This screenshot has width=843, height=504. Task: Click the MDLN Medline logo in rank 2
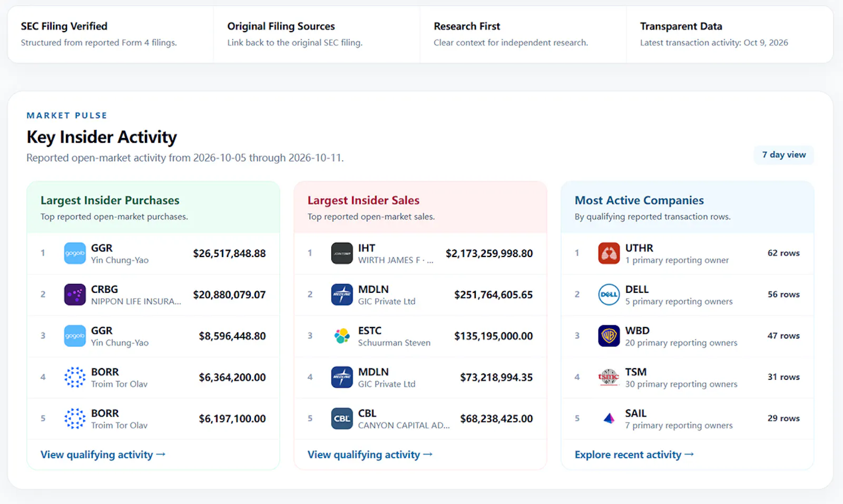(342, 294)
